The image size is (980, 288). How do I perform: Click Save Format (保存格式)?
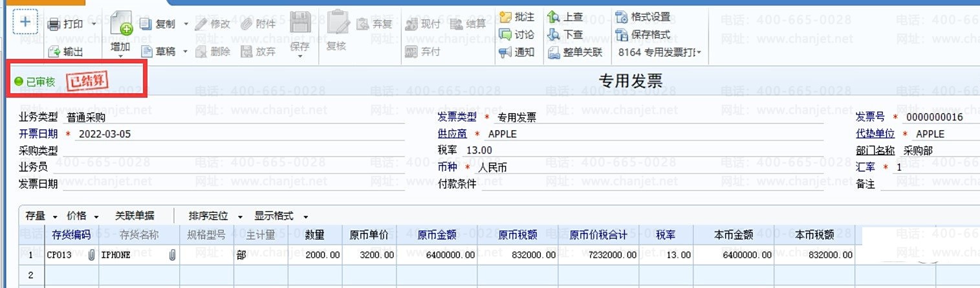(622, 35)
